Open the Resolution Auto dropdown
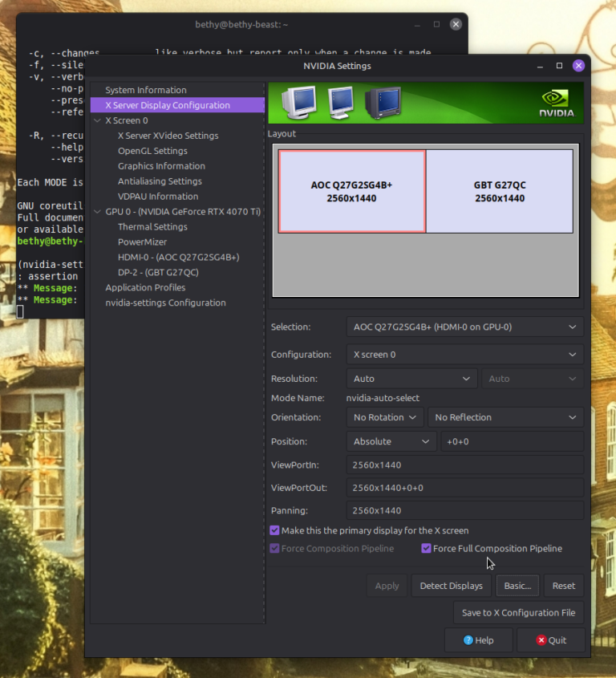The width and height of the screenshot is (616, 678). pos(412,379)
